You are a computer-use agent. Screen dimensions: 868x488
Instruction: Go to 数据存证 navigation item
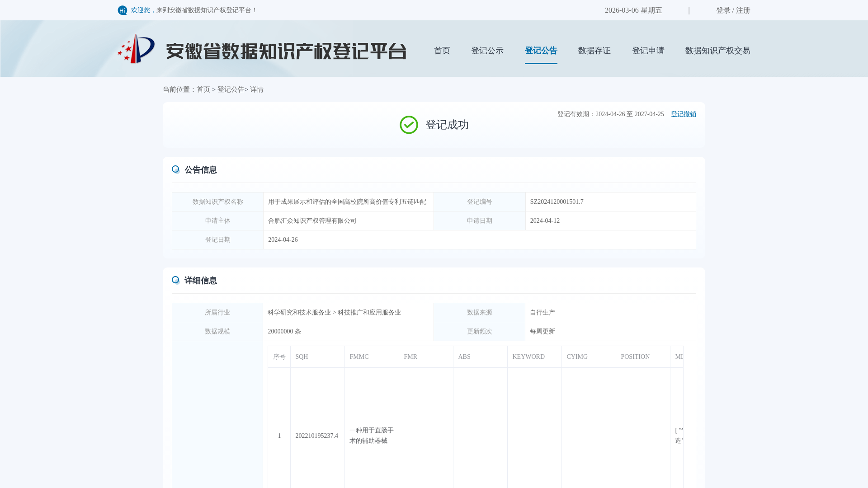(x=594, y=51)
